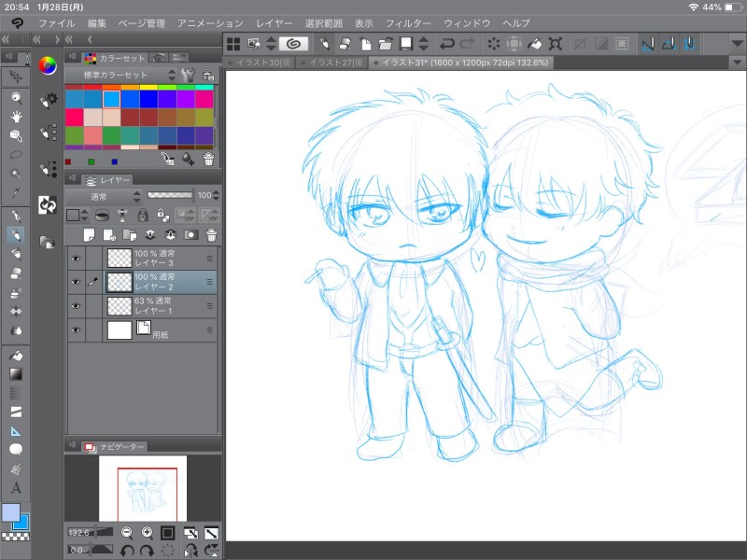This screenshot has height=560, width=747.
Task: Toggle Snap to special ruler in command bar
Action: [x=669, y=44]
